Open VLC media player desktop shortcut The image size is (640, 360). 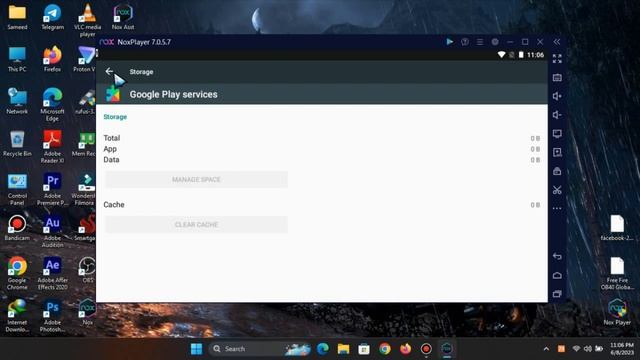click(x=87, y=20)
